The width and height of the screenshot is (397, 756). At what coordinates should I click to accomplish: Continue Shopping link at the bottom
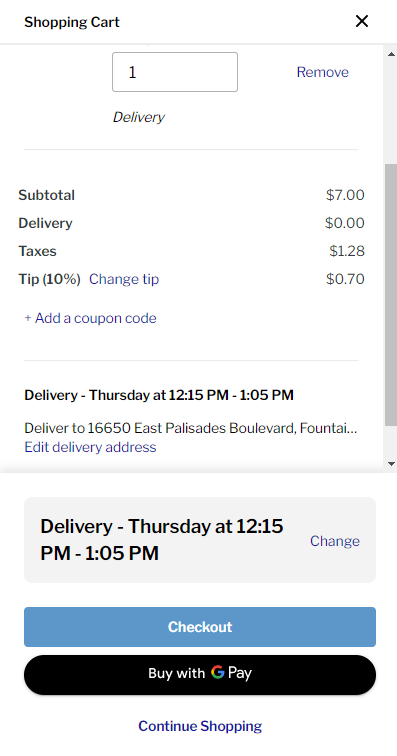[200, 726]
